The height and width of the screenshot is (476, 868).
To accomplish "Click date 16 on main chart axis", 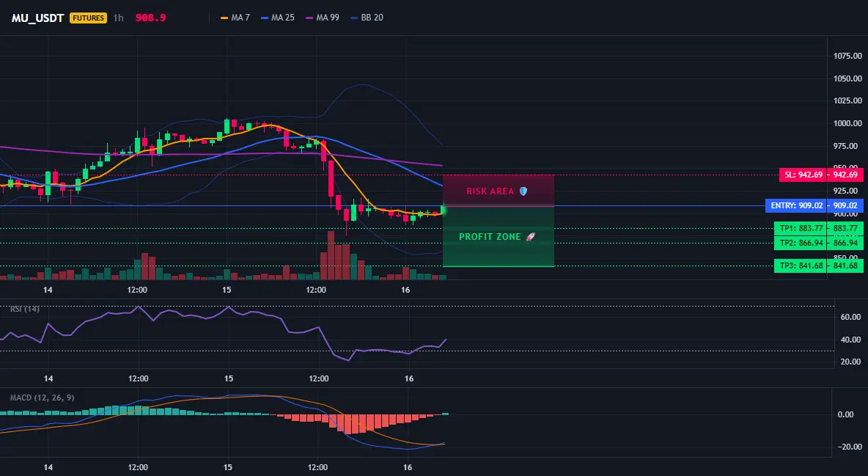I will coord(405,290).
